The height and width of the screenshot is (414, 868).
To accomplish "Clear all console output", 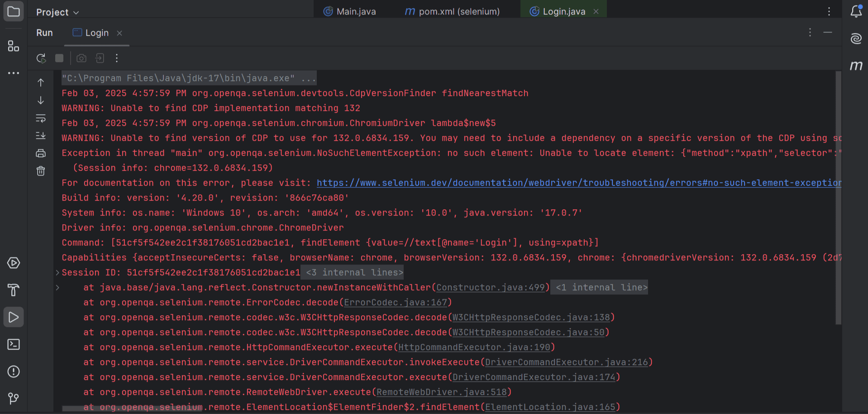I will (x=41, y=171).
